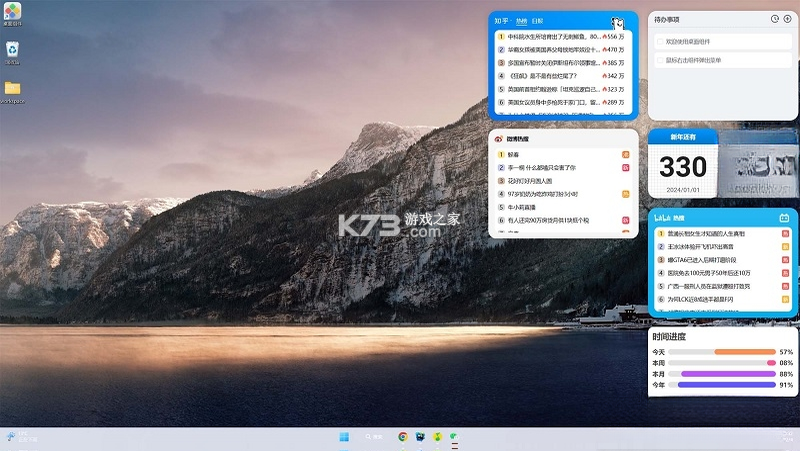Open Zhihu item 4 about 《狂飙》
800x451 pixels.
click(x=563, y=76)
